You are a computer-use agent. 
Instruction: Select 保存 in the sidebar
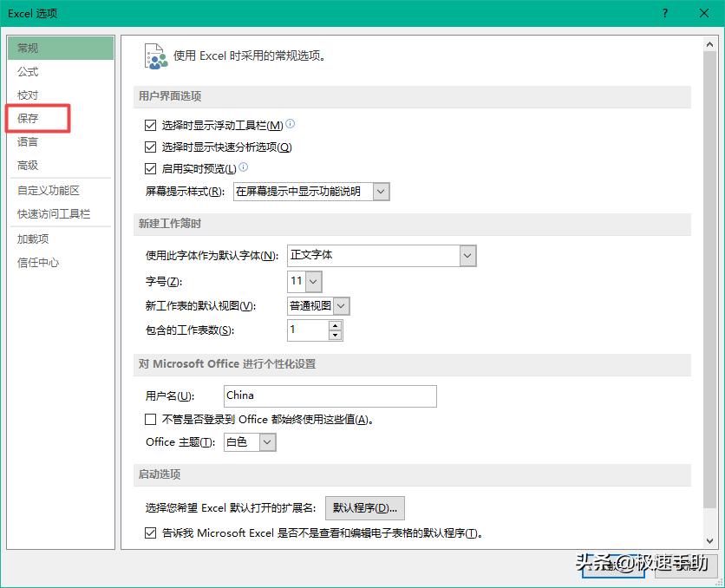pos(27,118)
